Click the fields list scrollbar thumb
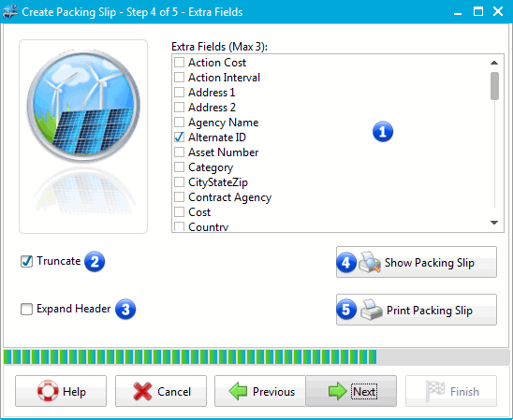This screenshot has height=420, width=513. click(x=494, y=86)
